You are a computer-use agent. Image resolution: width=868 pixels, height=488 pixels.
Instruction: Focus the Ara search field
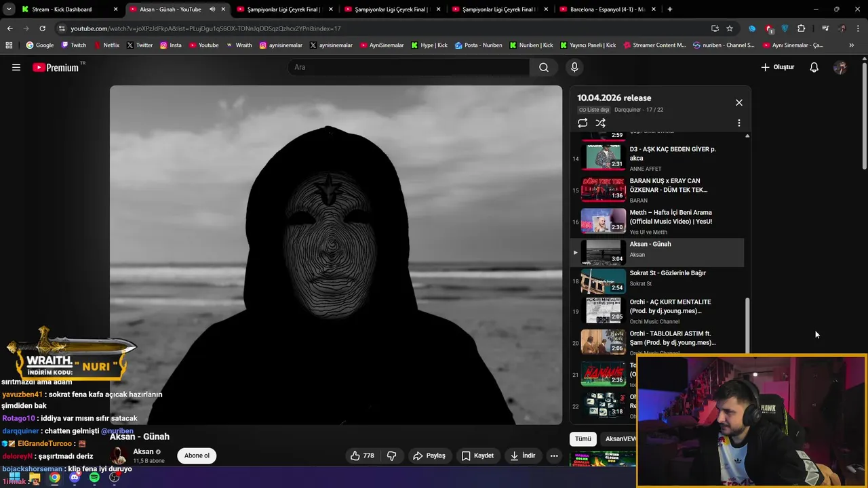click(409, 67)
